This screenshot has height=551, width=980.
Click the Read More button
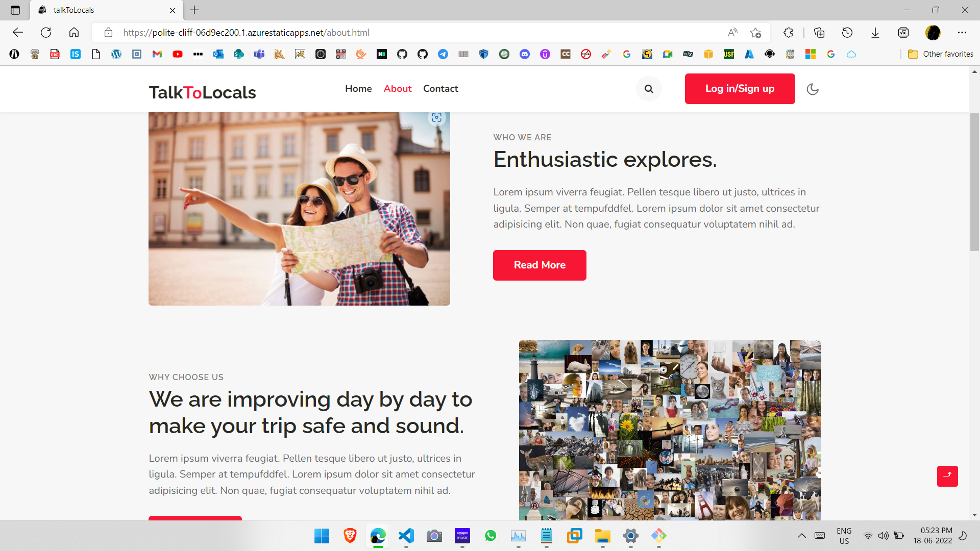(540, 265)
